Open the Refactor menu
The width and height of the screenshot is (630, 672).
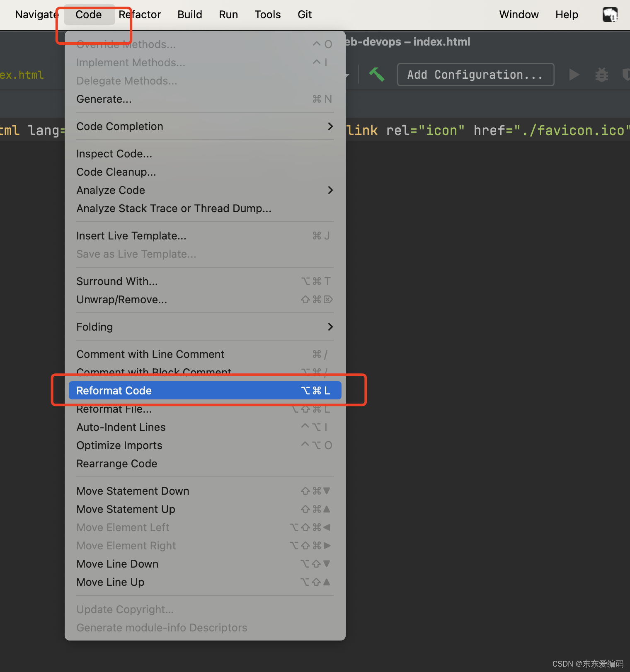[140, 15]
